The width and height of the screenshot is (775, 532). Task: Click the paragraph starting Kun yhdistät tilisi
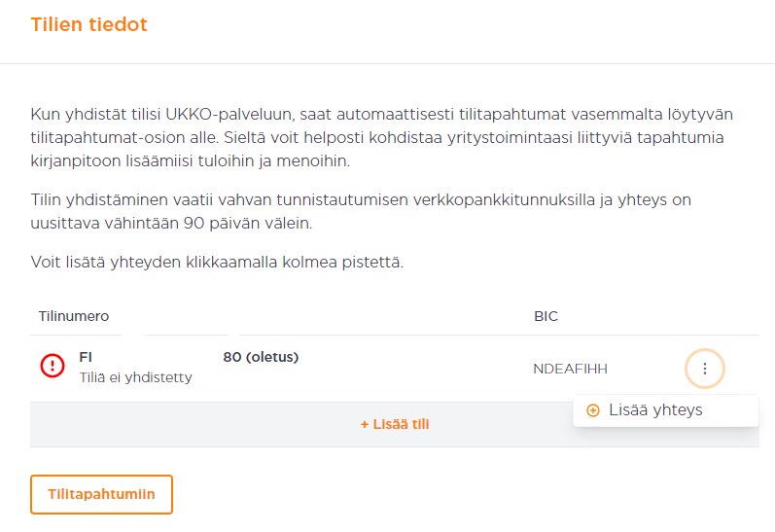click(x=381, y=137)
